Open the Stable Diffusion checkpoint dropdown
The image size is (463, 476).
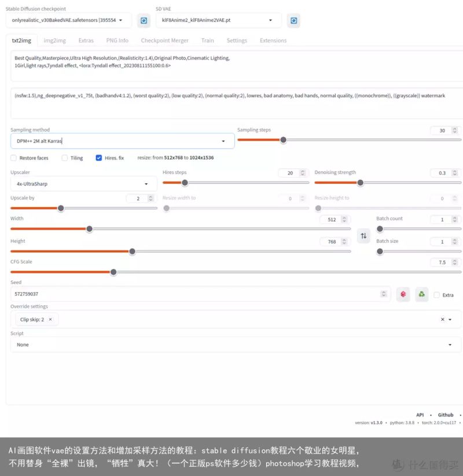[69, 20]
